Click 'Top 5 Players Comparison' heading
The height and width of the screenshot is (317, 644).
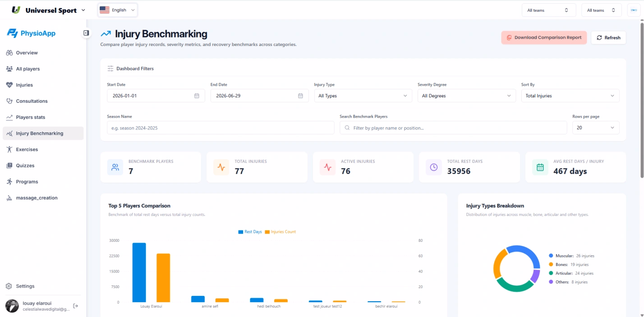pyautogui.click(x=139, y=206)
